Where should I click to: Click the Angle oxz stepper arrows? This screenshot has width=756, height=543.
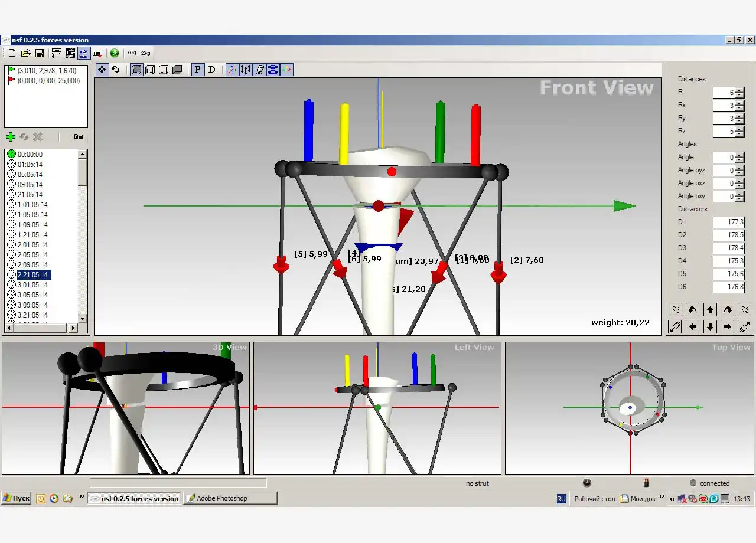pyautogui.click(x=739, y=184)
